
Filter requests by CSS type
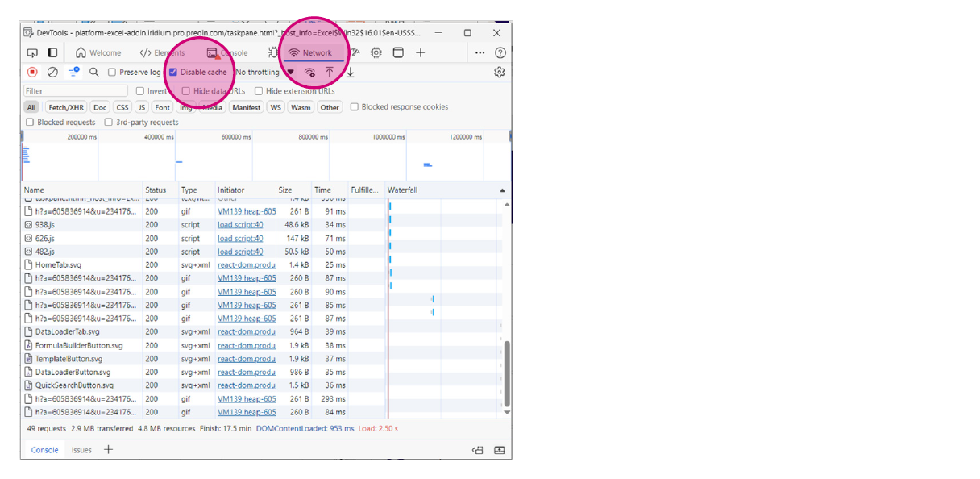122,106
